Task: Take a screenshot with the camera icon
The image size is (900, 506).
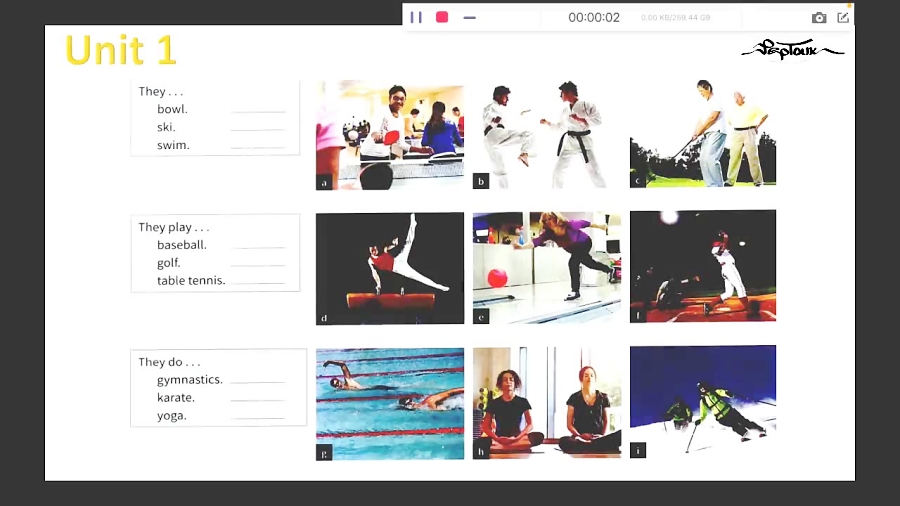Action: click(819, 17)
